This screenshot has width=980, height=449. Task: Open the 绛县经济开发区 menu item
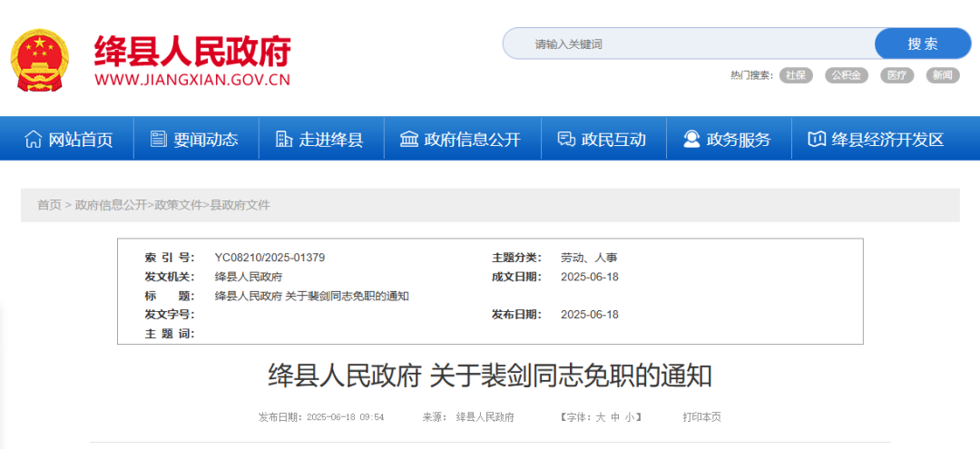[x=887, y=140]
